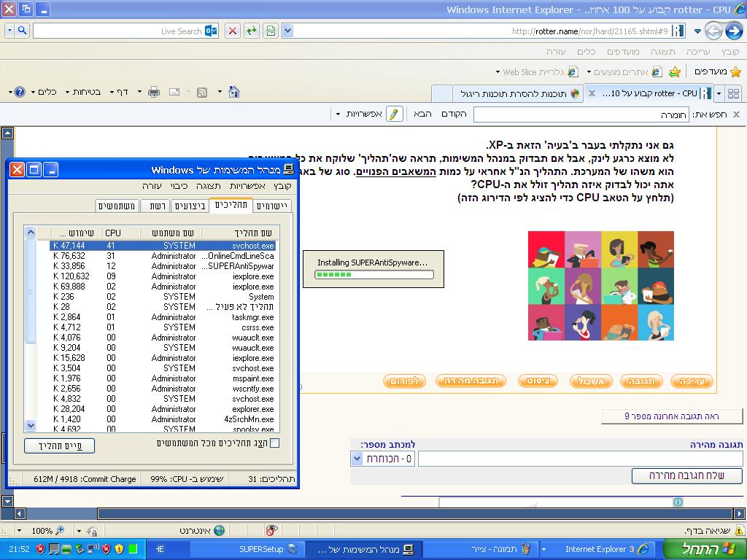Click the Home page icon
Screen dimensions: 747x560
233,92
